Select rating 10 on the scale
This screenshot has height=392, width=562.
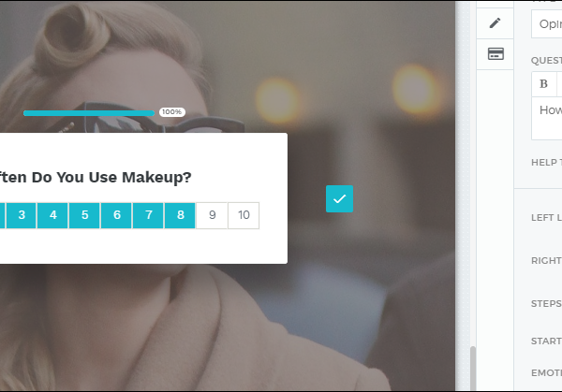coord(244,215)
